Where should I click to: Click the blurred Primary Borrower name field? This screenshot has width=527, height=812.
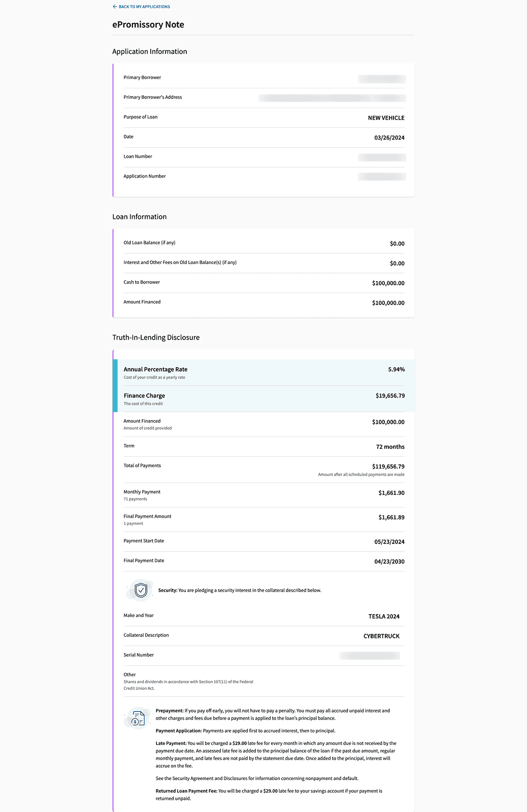tap(381, 79)
